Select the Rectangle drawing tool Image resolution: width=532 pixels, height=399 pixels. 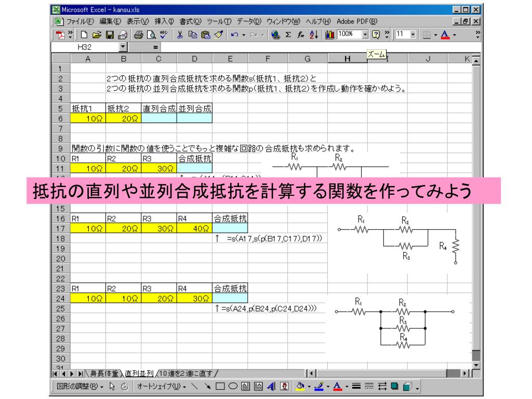[x=220, y=386]
